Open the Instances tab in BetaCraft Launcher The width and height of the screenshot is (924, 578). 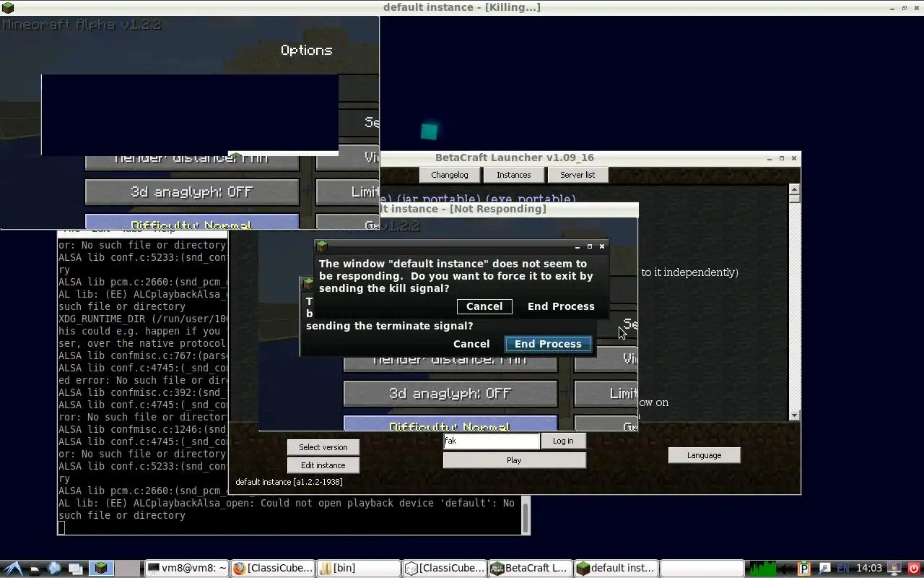pos(514,175)
